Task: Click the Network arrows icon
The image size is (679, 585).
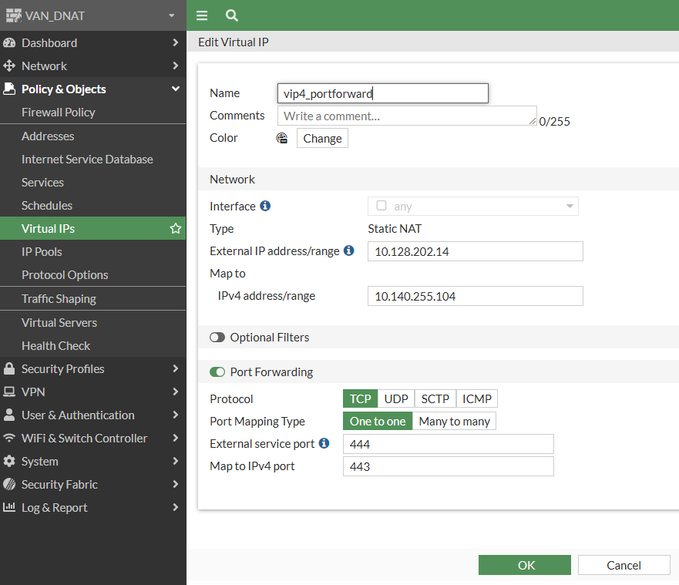Action: pyautogui.click(x=9, y=66)
